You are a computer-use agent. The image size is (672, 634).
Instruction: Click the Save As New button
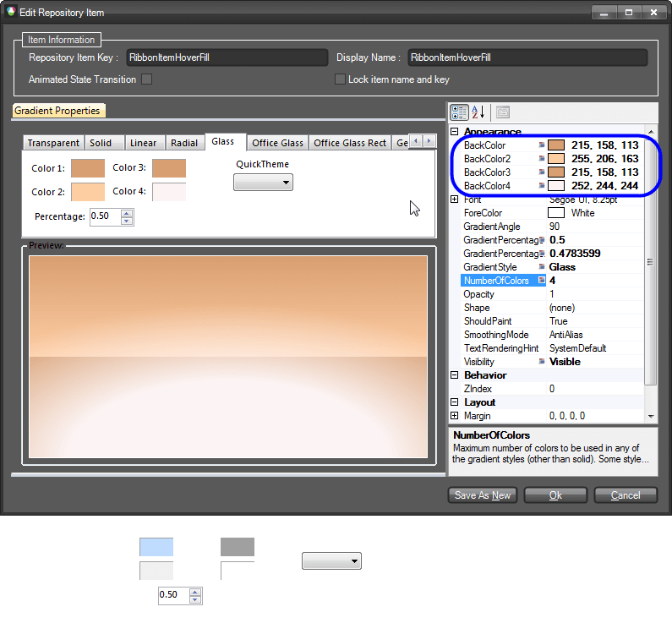[483, 495]
